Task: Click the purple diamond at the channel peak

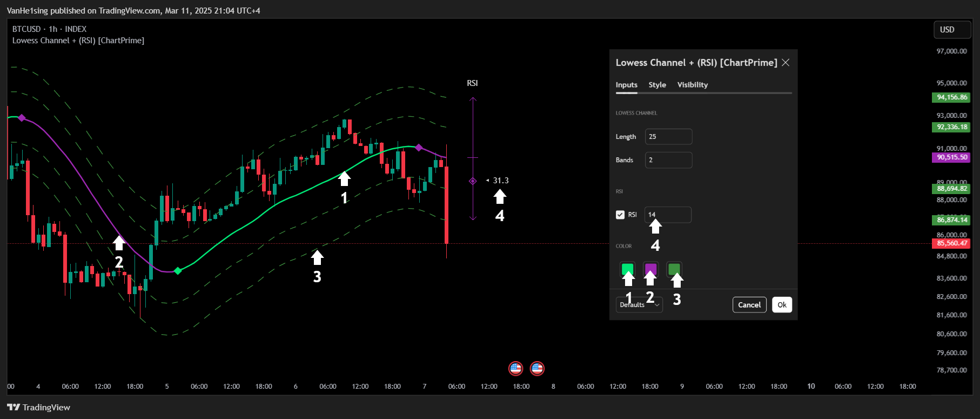Action: coord(419,148)
